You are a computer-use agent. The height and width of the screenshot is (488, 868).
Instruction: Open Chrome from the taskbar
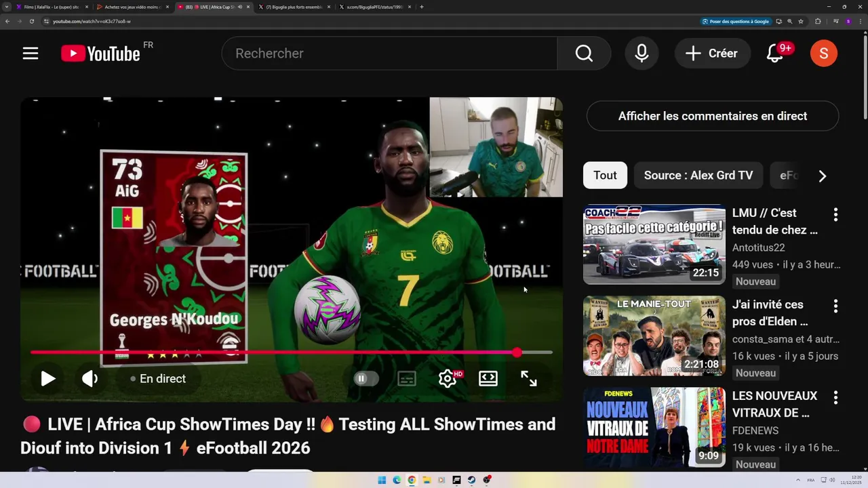coord(412,480)
